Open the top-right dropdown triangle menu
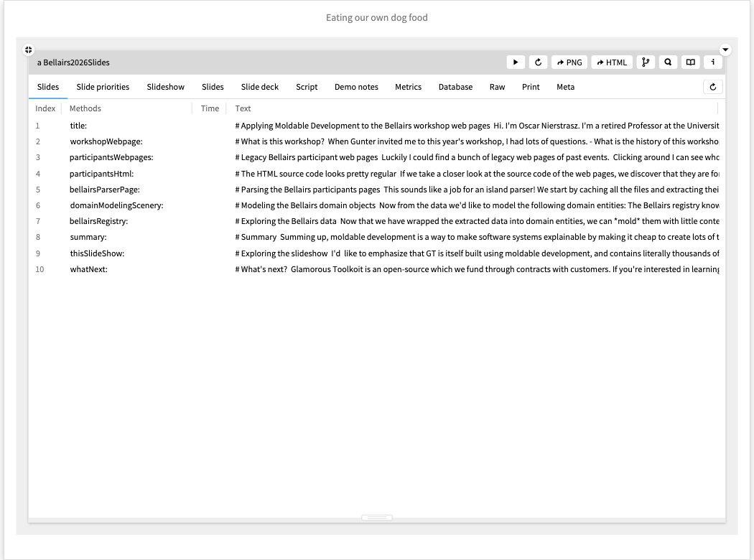Screen dimensions: 754x560 [725, 50]
